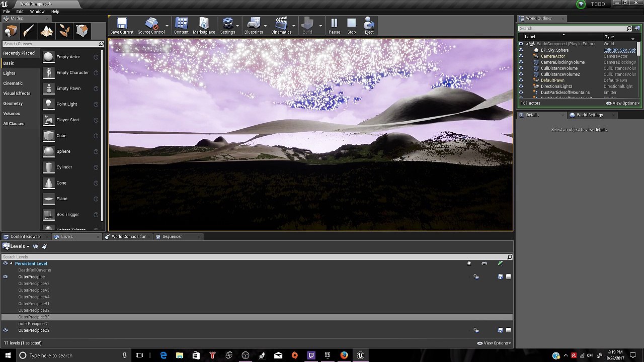Screen dimensions: 644x362
Task: Show help for Point Light
Action: click(96, 104)
